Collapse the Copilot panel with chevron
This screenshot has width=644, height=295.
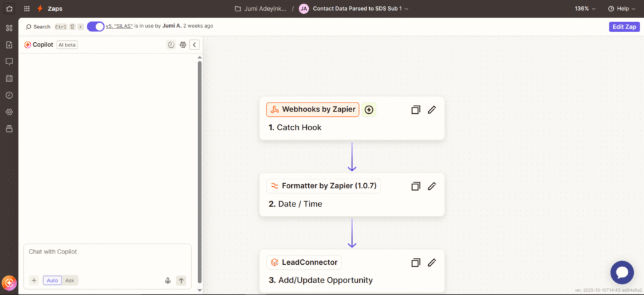(195, 45)
